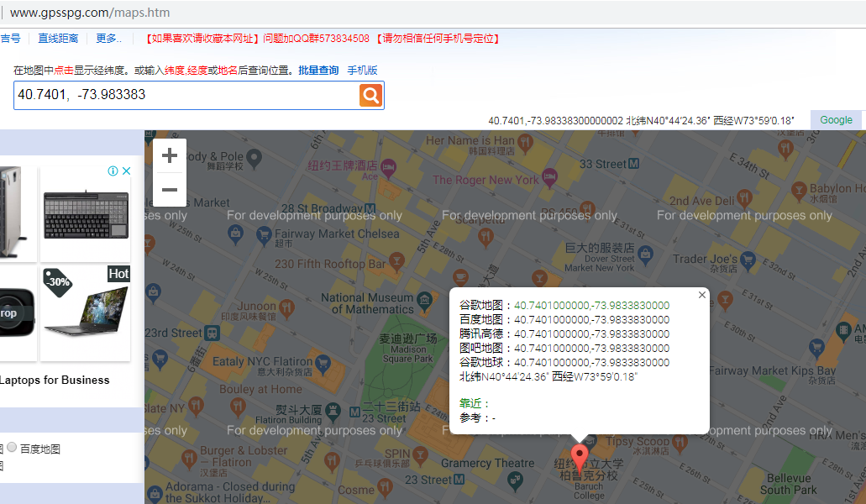The image size is (866, 504).
Task: Switch to the Google map tab
Action: [836, 120]
